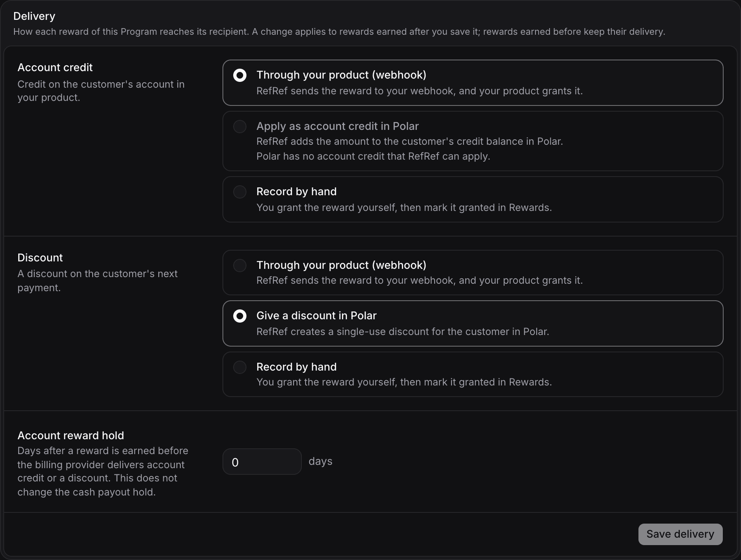Click 'Polar has no account credit that RefRef can apply.'
Image resolution: width=741 pixels, height=560 pixels.
[x=373, y=156]
